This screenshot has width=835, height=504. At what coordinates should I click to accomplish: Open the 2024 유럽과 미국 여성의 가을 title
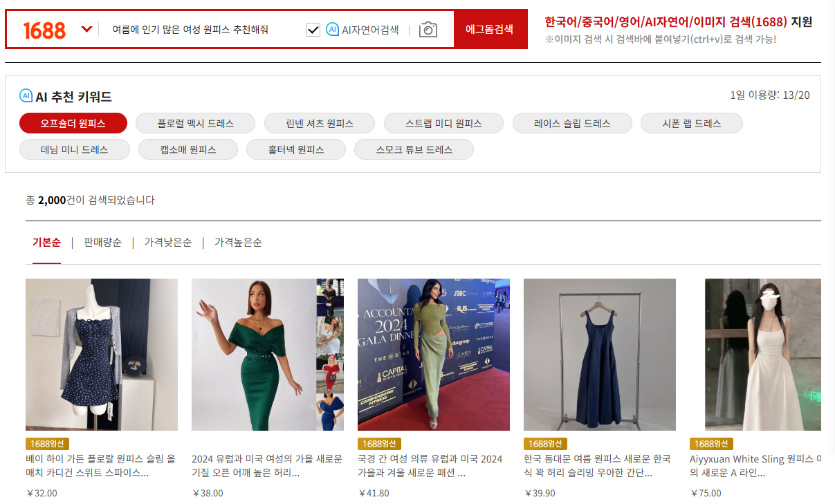267,466
